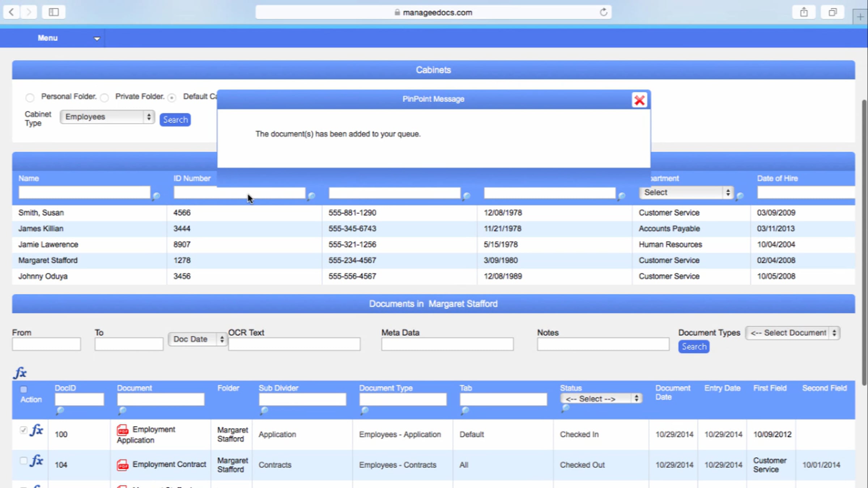
Task: Click phone number 555-881-1290
Action: [x=352, y=213]
